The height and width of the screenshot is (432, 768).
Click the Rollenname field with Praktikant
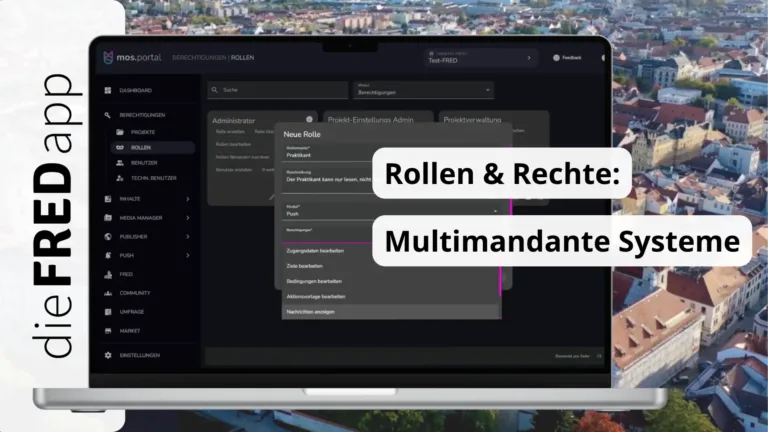coord(327,153)
